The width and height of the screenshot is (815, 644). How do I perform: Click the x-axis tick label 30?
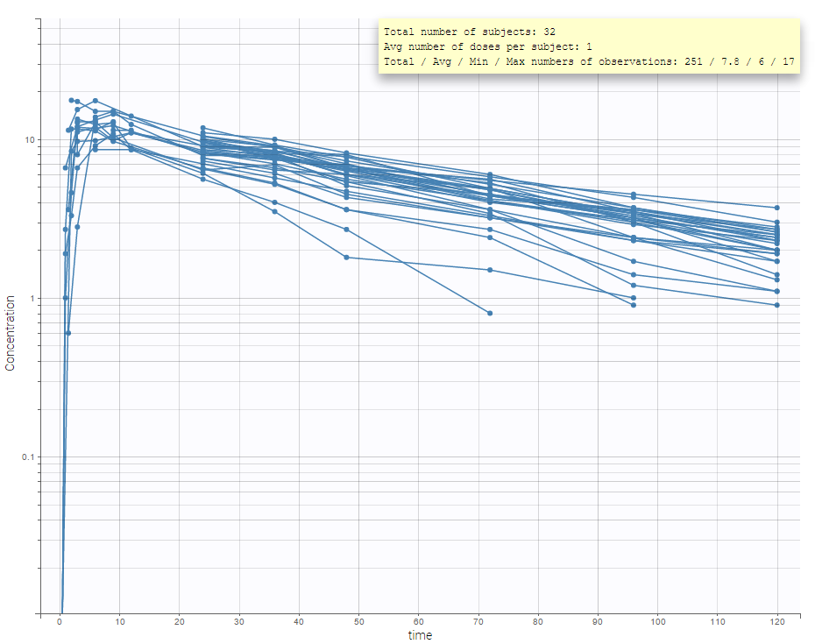239,621
